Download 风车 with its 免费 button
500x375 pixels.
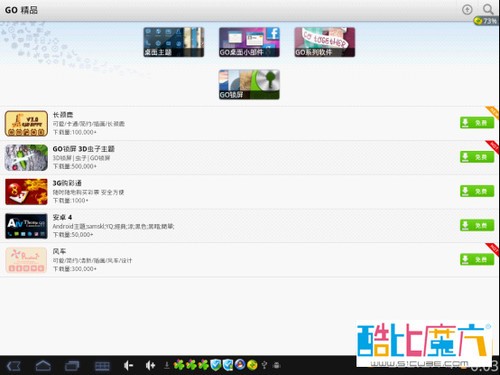point(477,259)
